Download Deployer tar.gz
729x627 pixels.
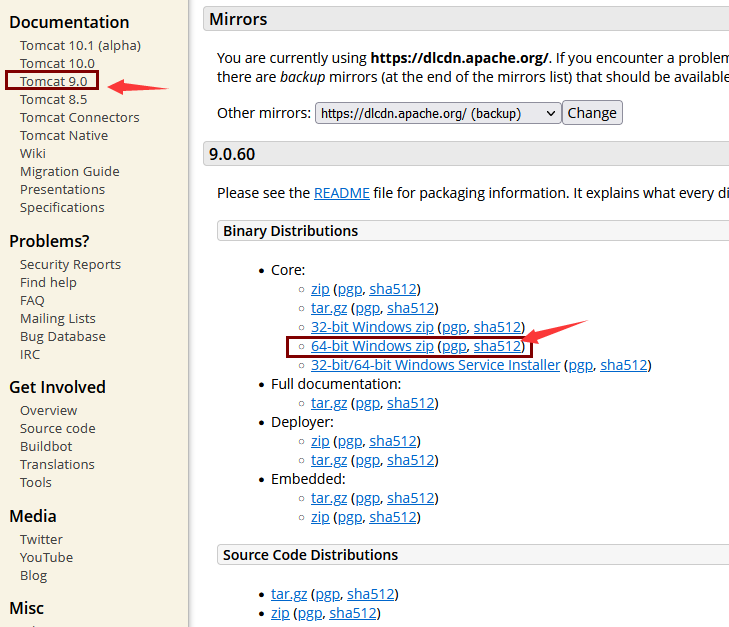tap(329, 460)
